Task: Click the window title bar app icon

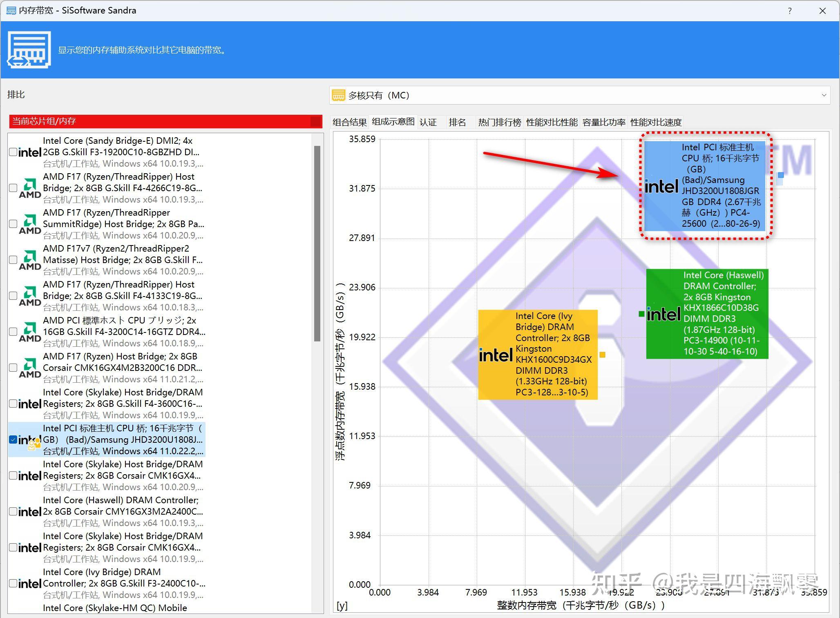Action: point(11,11)
